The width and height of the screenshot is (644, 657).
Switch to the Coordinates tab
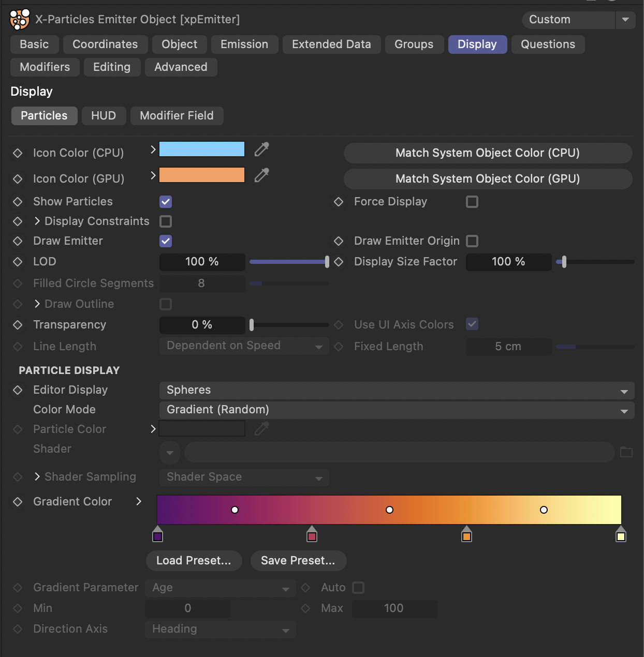105,44
